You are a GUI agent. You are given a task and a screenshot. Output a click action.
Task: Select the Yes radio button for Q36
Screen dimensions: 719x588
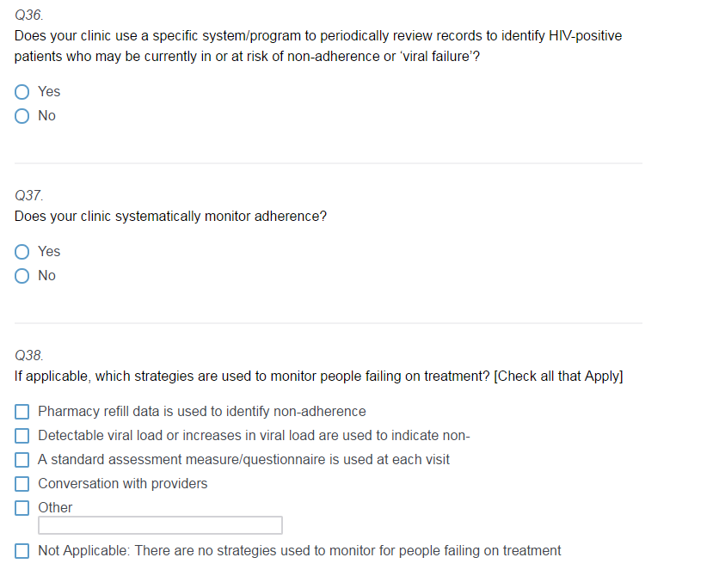pyautogui.click(x=22, y=92)
